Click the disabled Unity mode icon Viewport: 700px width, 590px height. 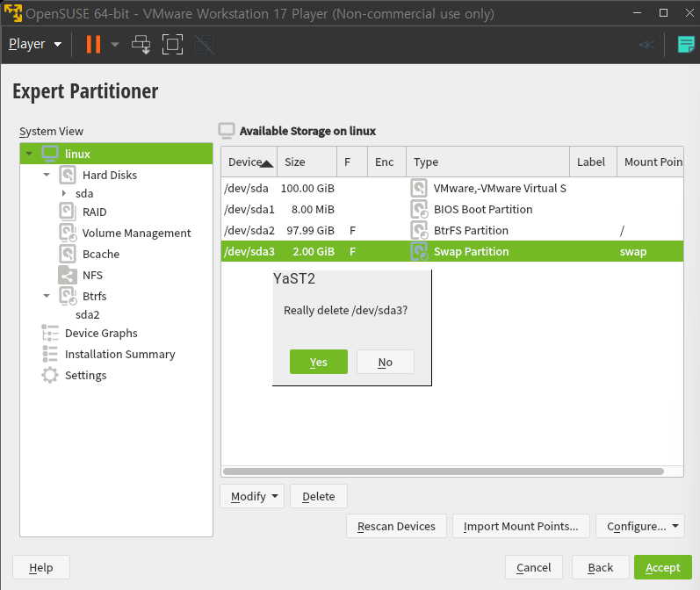(x=205, y=44)
